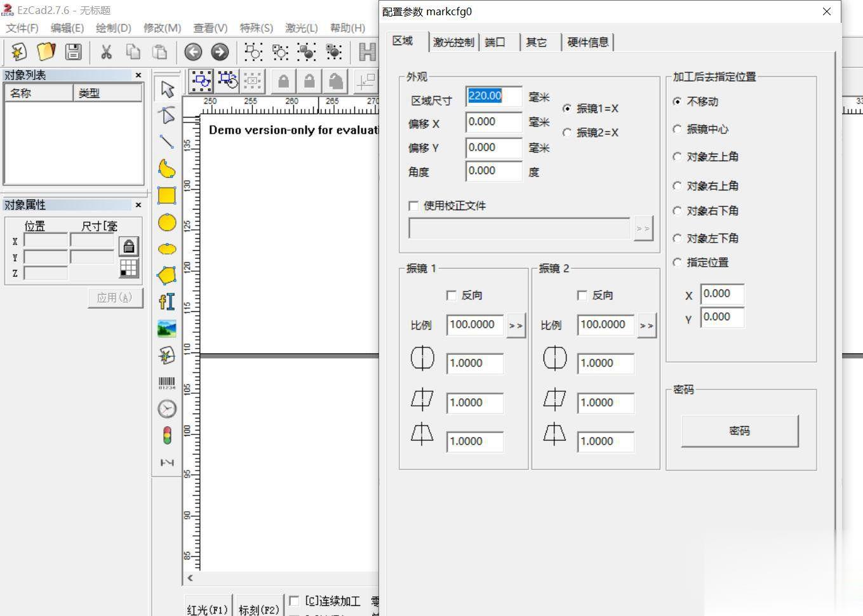Screen dimensions: 863x616
Task: Switch to the 激光控制 tab
Action: [x=453, y=43]
